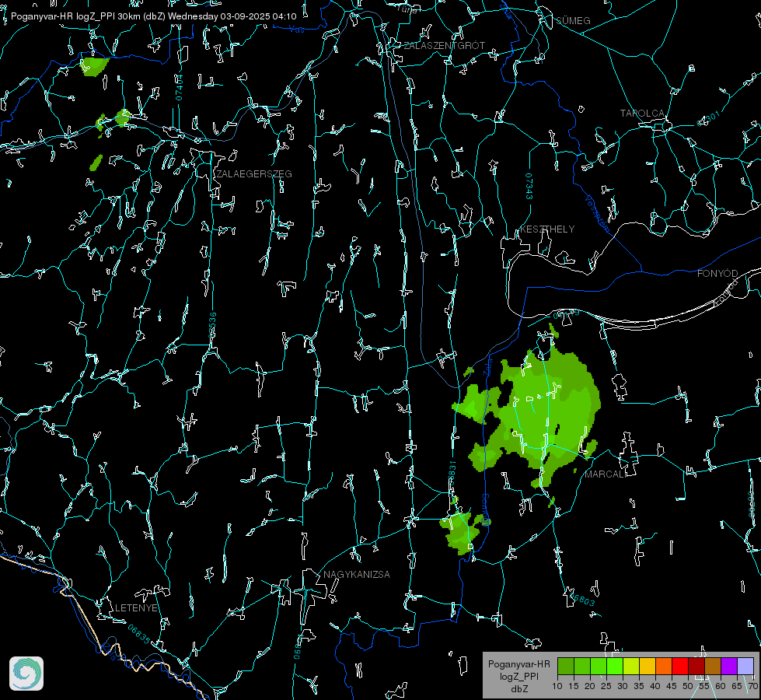Choose the brown 55-60 dBZ swatch
The height and width of the screenshot is (700, 761).
pos(713,666)
